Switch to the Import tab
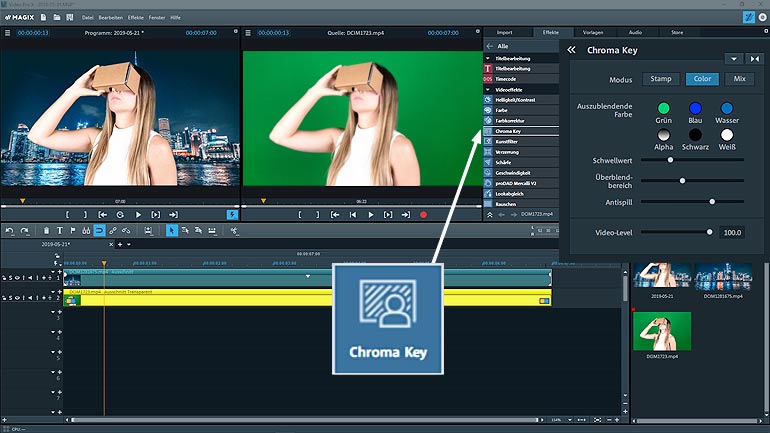Viewport: 770px width, 433px height. (504, 32)
